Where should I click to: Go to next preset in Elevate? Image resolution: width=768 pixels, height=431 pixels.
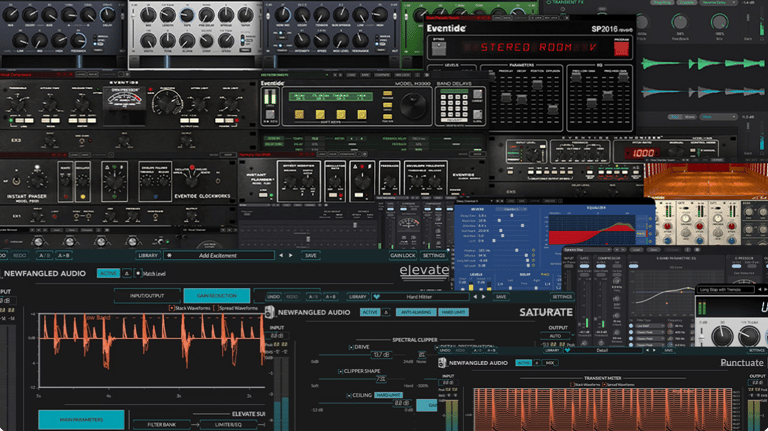tap(291, 255)
